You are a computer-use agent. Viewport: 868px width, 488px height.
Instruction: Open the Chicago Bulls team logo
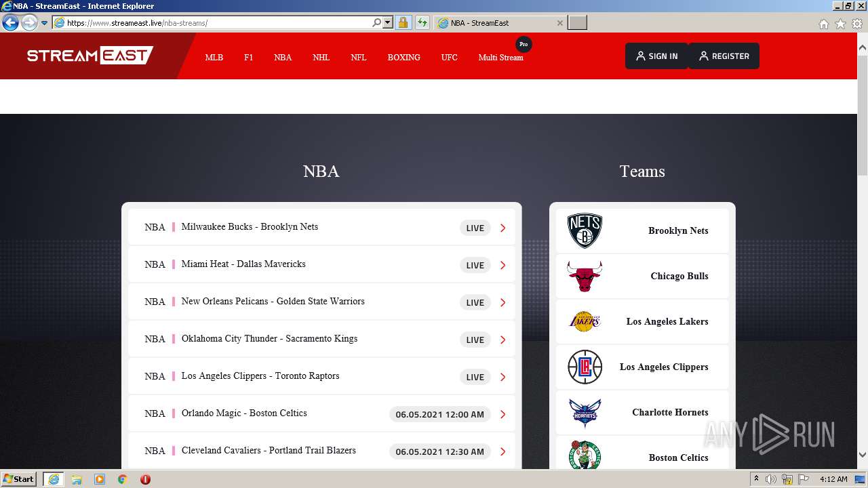tap(585, 276)
